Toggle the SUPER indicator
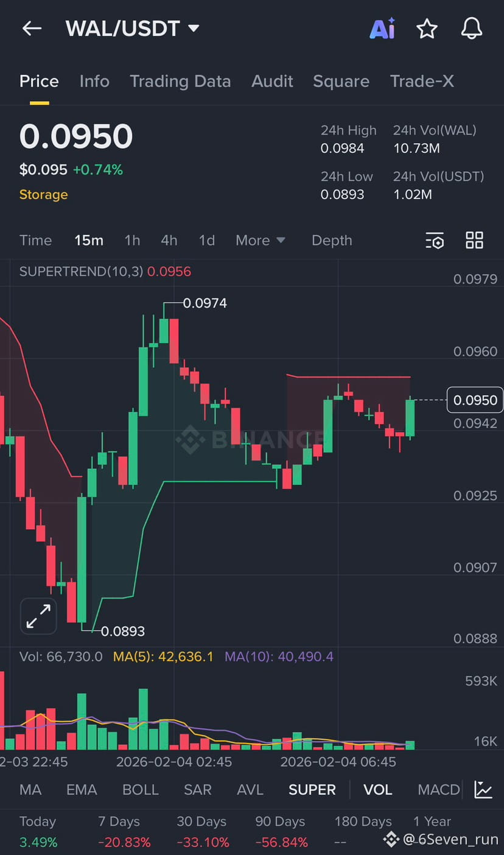Viewport: 504px width, 855px height. coord(312,790)
